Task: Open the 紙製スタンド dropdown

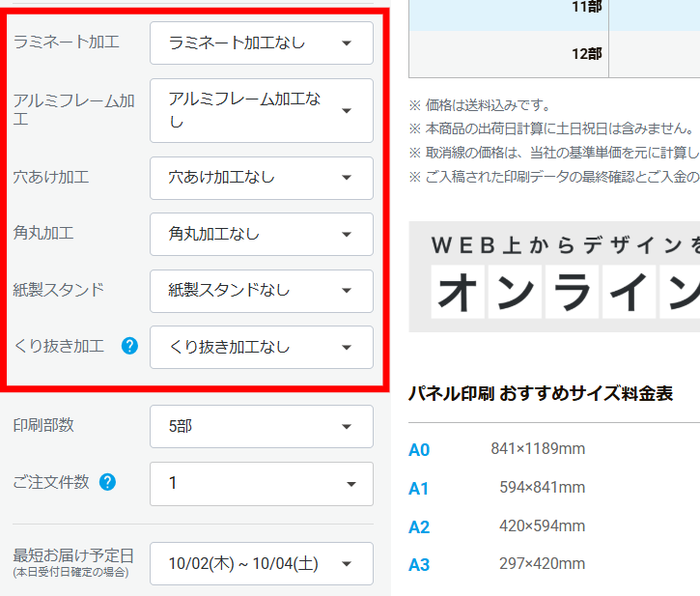Action: tap(261, 291)
